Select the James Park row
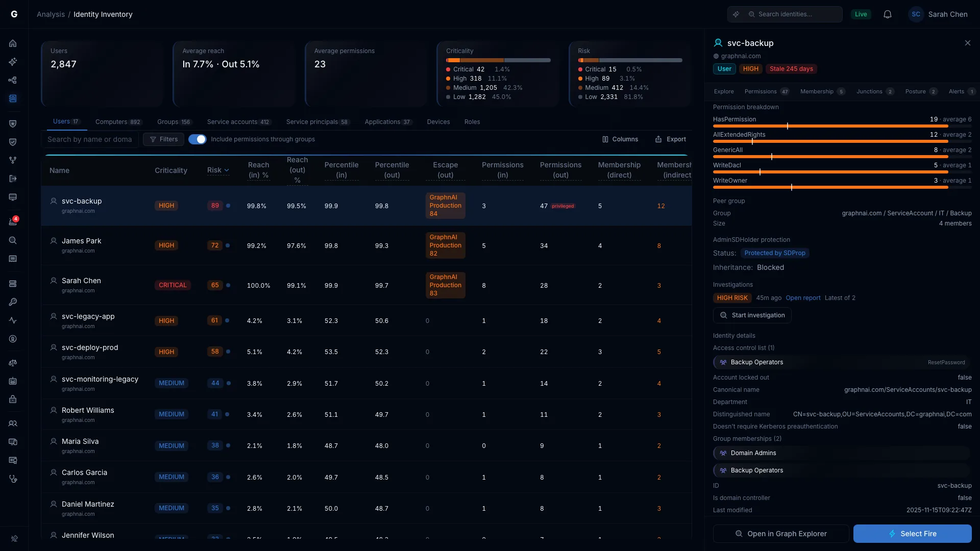 coord(366,245)
